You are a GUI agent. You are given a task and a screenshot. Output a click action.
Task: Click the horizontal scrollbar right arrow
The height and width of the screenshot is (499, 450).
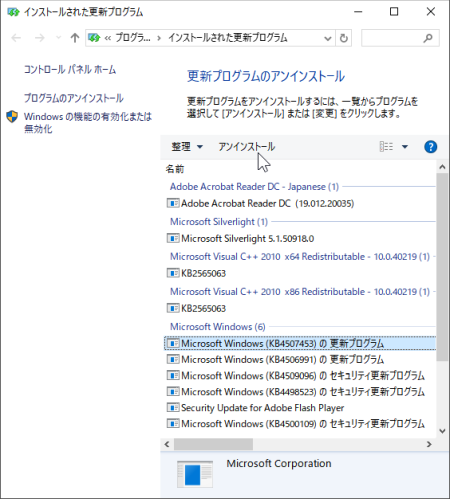click(429, 444)
